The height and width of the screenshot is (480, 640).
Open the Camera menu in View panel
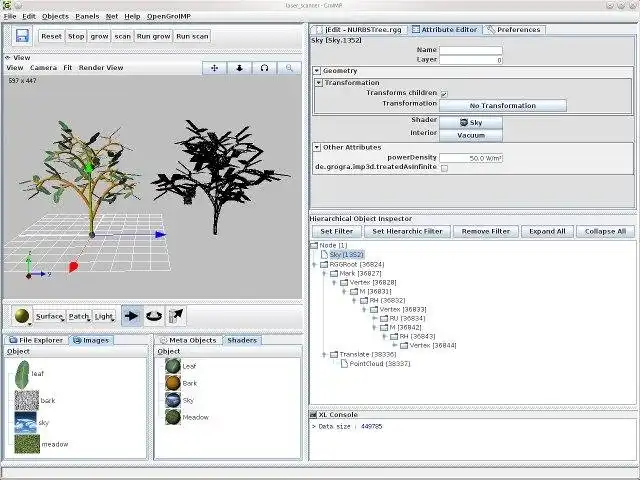click(x=43, y=68)
